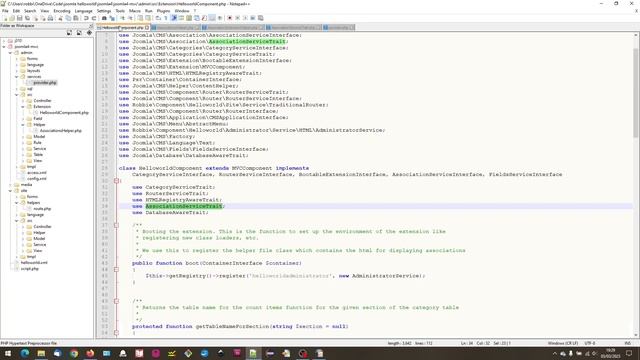Click the New file toolbar icon
The image size is (640, 360).
pos(5,18)
